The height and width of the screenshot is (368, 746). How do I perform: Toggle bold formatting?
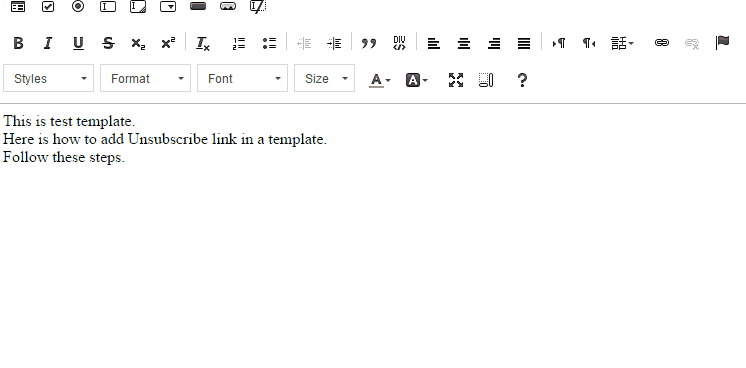click(x=18, y=43)
